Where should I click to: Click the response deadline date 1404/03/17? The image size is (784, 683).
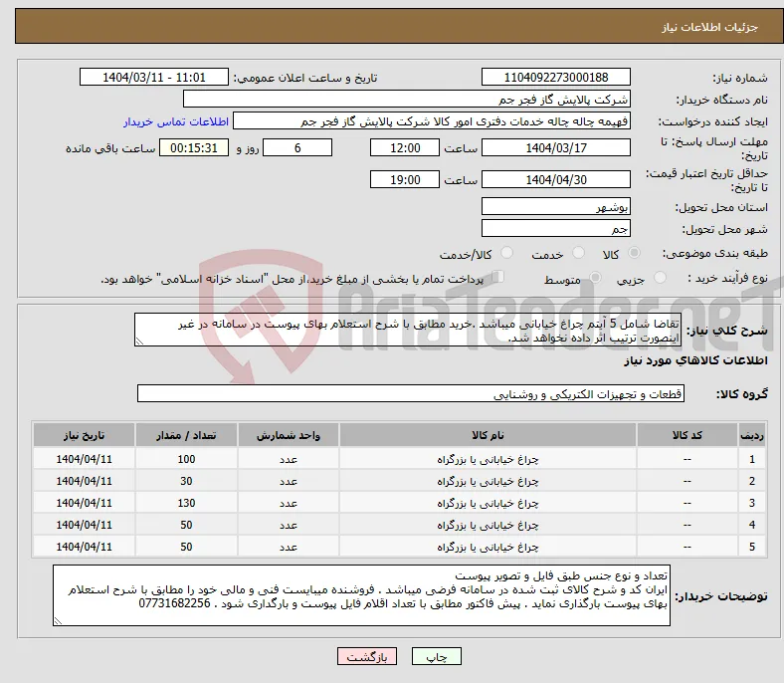pos(555,147)
